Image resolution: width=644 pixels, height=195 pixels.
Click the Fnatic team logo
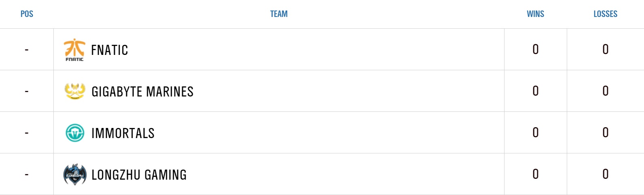(74, 50)
